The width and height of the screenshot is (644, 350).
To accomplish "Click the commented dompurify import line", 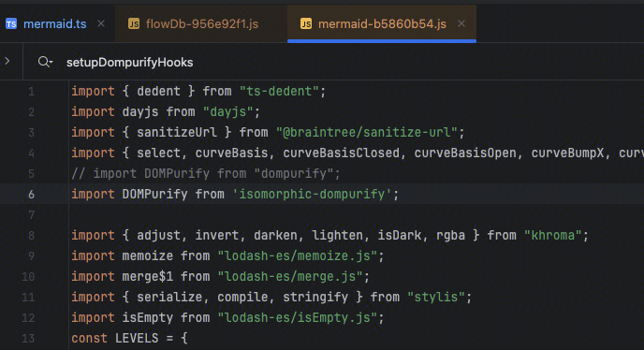I will pos(206,173).
